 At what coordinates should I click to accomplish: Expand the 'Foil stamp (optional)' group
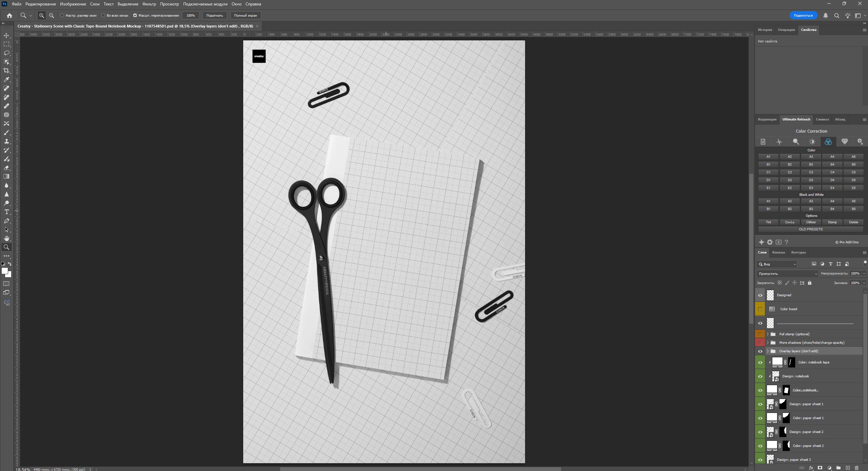(x=768, y=334)
